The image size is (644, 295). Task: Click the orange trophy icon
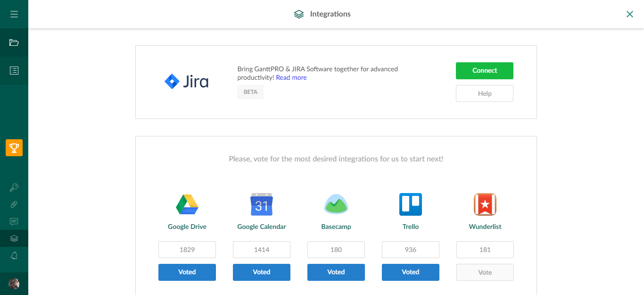14,148
